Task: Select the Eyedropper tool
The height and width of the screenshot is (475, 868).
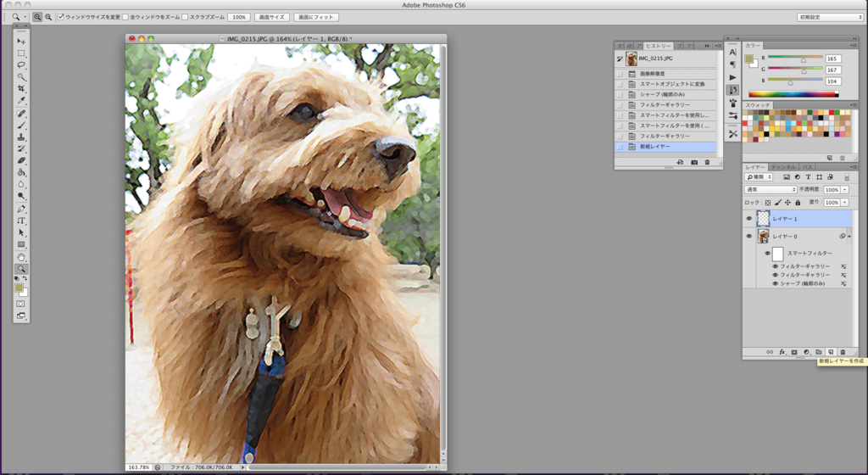Action: point(21,100)
